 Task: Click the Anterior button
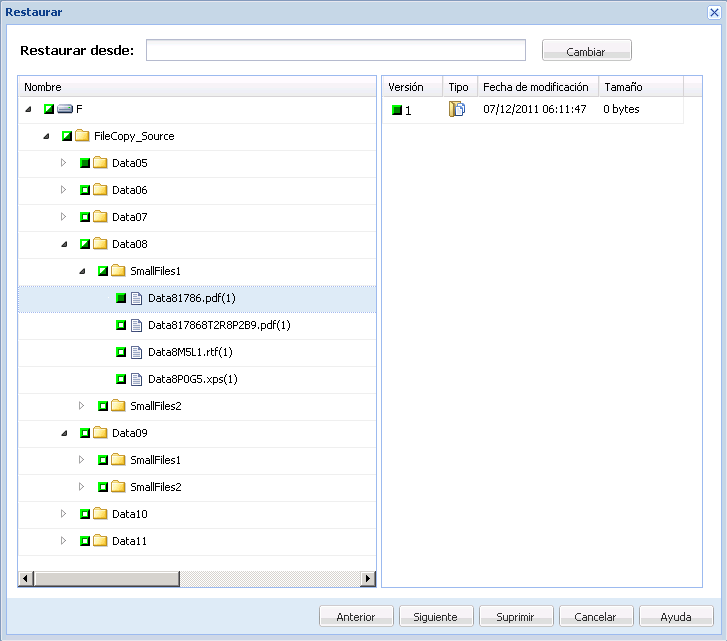pyautogui.click(x=356, y=616)
